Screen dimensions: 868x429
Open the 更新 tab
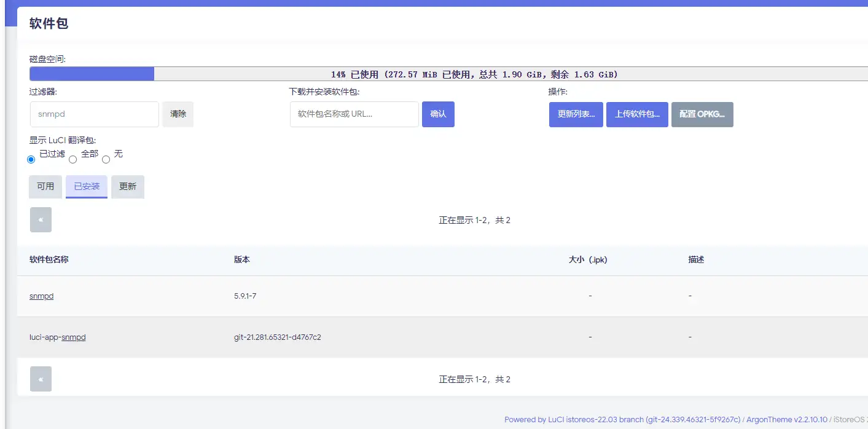point(127,186)
